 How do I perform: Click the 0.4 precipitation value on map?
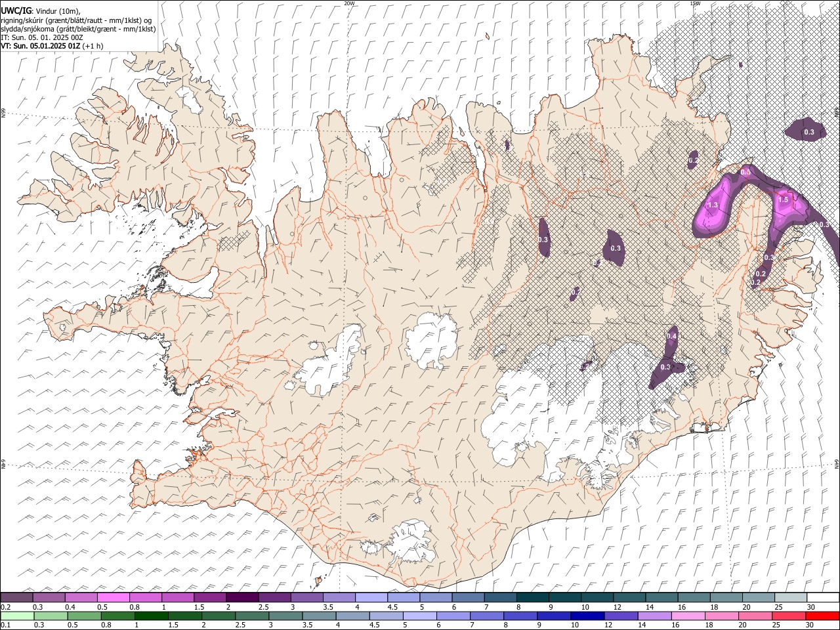[x=671, y=336]
